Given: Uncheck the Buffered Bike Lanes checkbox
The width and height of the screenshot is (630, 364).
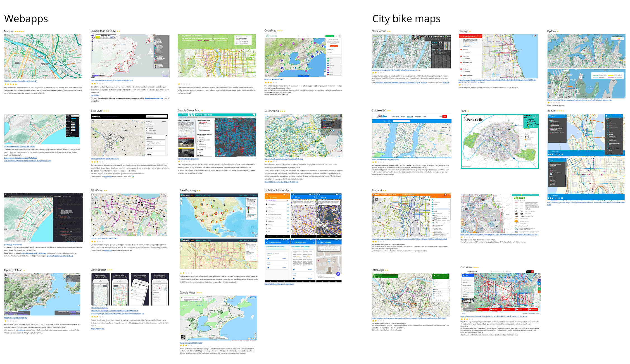Looking at the screenshot, I should [461, 63].
